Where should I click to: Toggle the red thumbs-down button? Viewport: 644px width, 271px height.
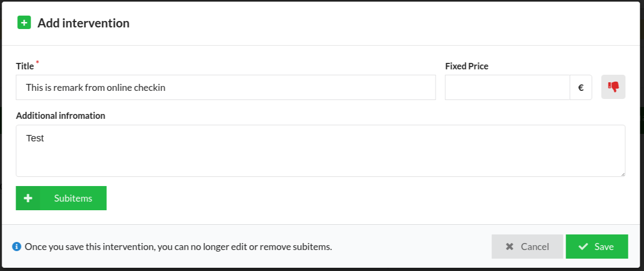613,87
